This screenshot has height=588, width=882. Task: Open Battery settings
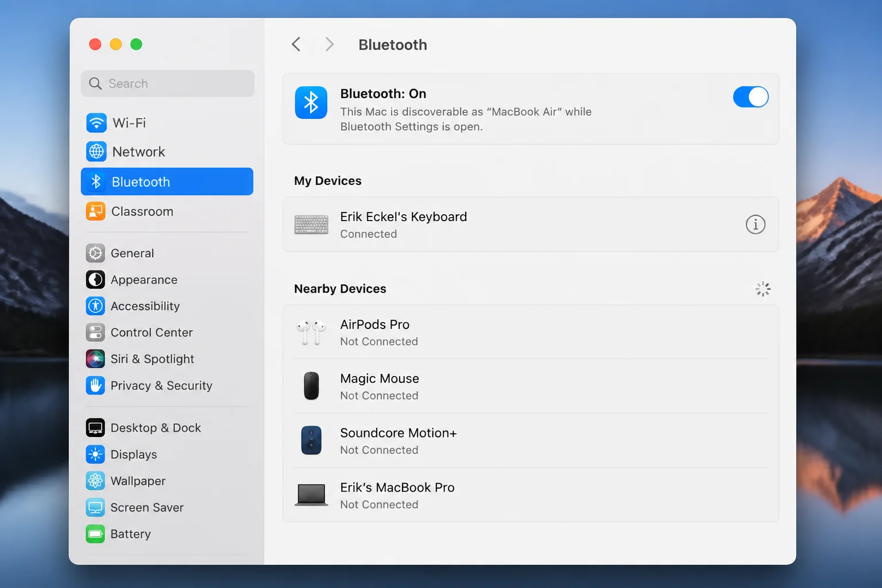coord(167,534)
